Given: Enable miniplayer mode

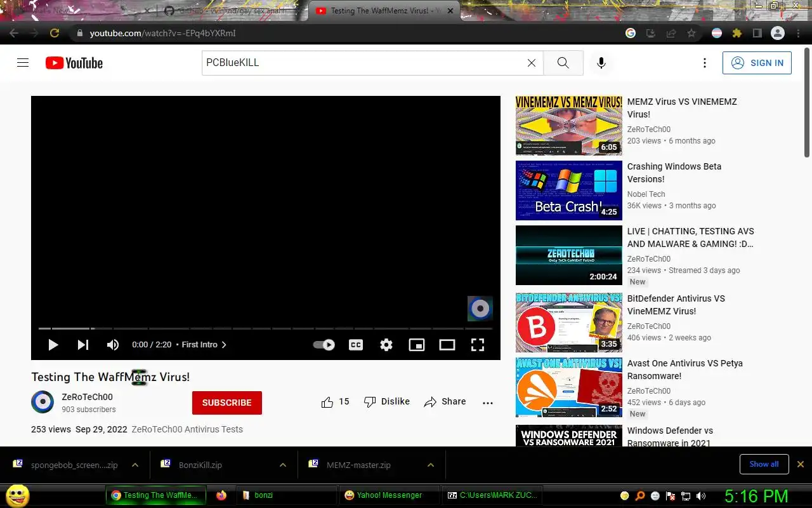Looking at the screenshot, I should (417, 345).
